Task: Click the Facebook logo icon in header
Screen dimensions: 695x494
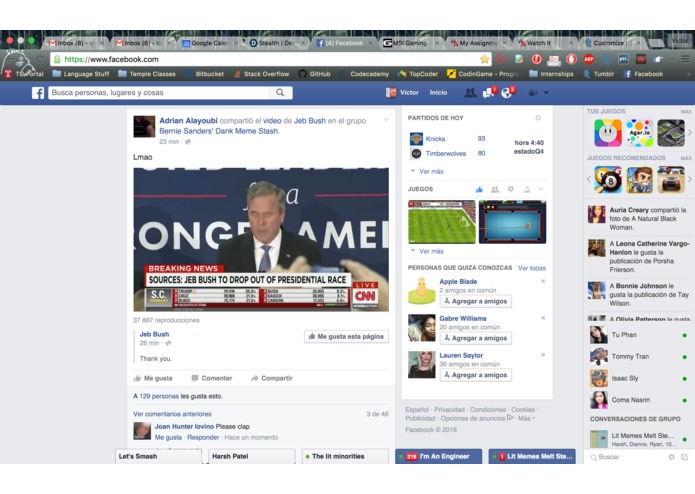Action: (38, 93)
